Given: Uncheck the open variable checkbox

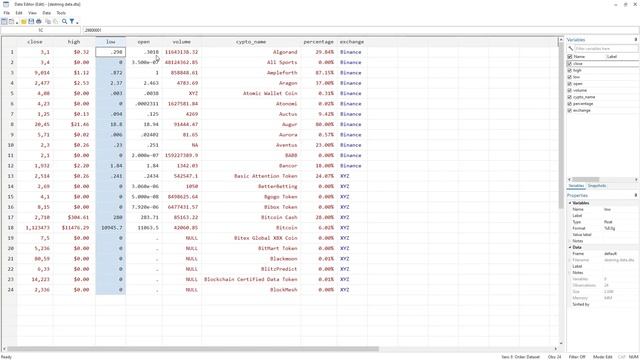Looking at the screenshot, I should [570, 84].
